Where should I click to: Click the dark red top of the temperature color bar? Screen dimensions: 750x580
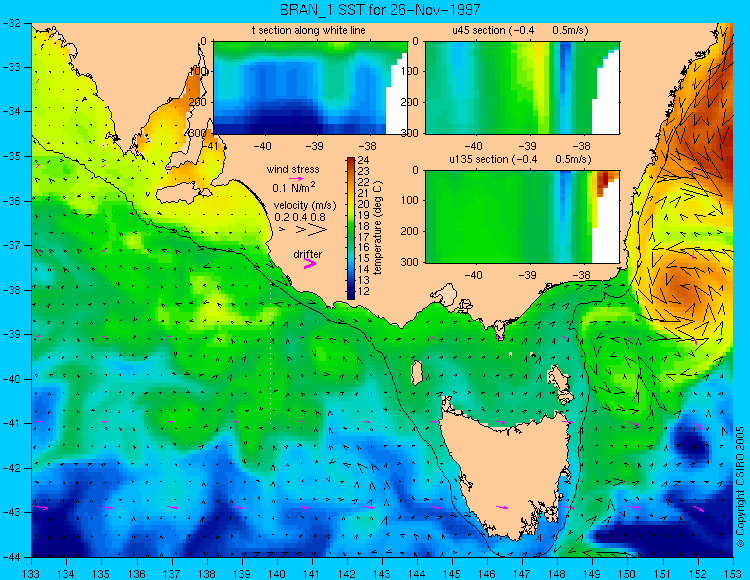click(x=351, y=160)
